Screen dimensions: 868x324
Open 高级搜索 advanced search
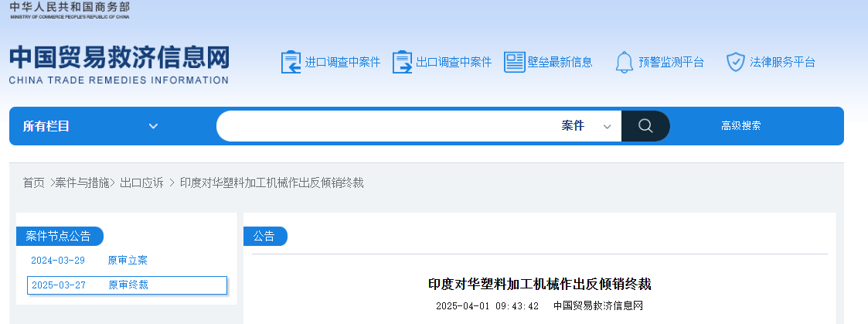(x=740, y=126)
